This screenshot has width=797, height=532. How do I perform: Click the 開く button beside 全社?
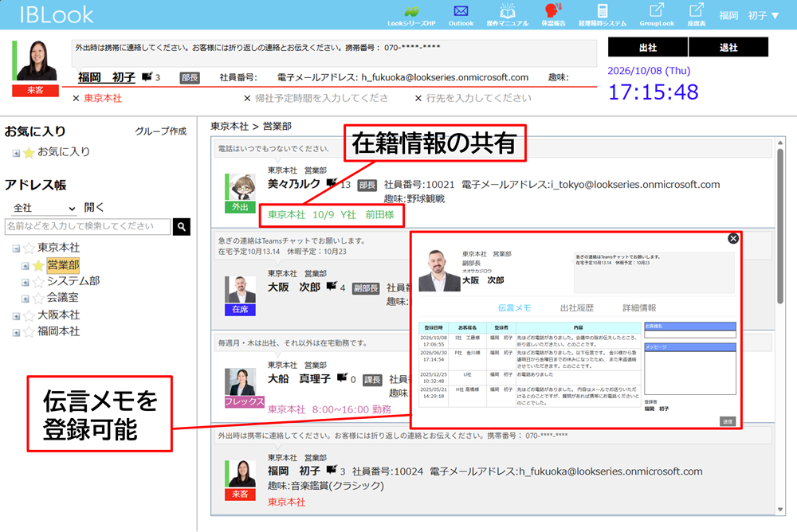point(94,207)
